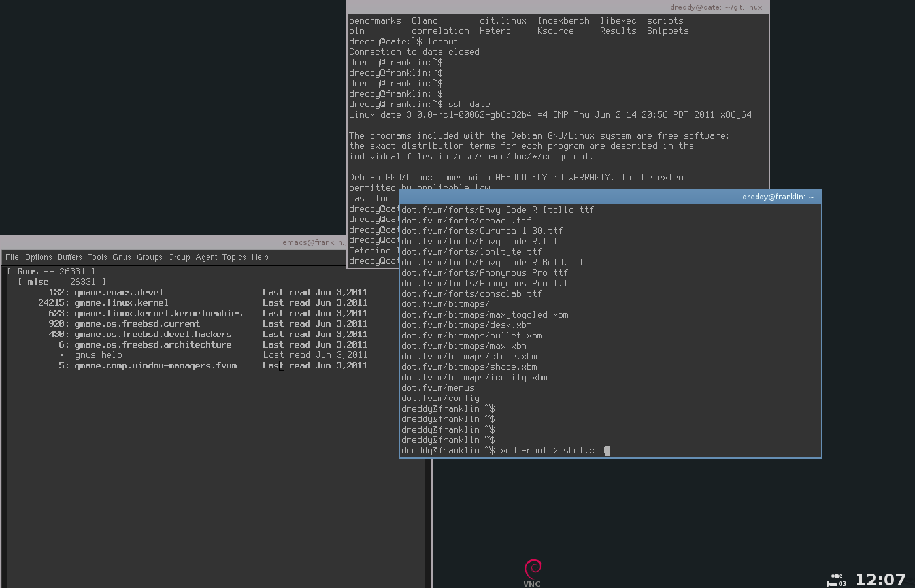
Task: Collapse the '[ Gnus -- 26331 ]' topic
Action: (x=52, y=271)
